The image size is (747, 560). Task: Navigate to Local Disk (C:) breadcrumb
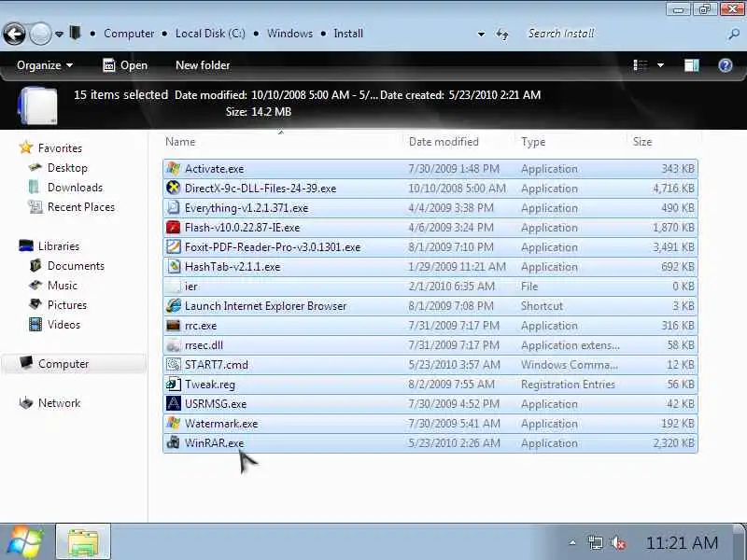click(210, 34)
